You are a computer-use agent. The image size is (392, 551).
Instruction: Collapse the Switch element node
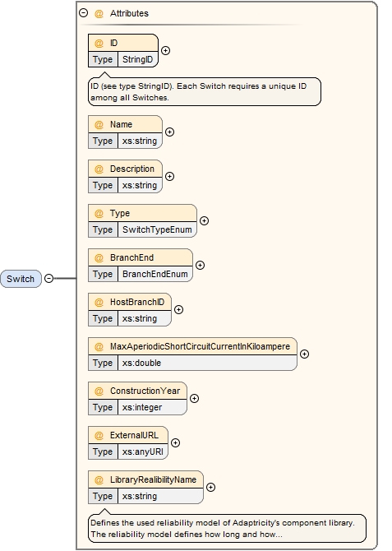coord(49,279)
